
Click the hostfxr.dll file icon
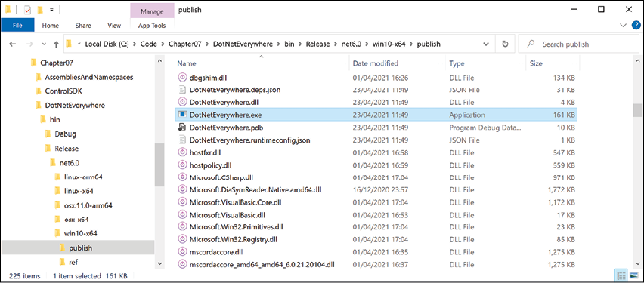pos(182,152)
